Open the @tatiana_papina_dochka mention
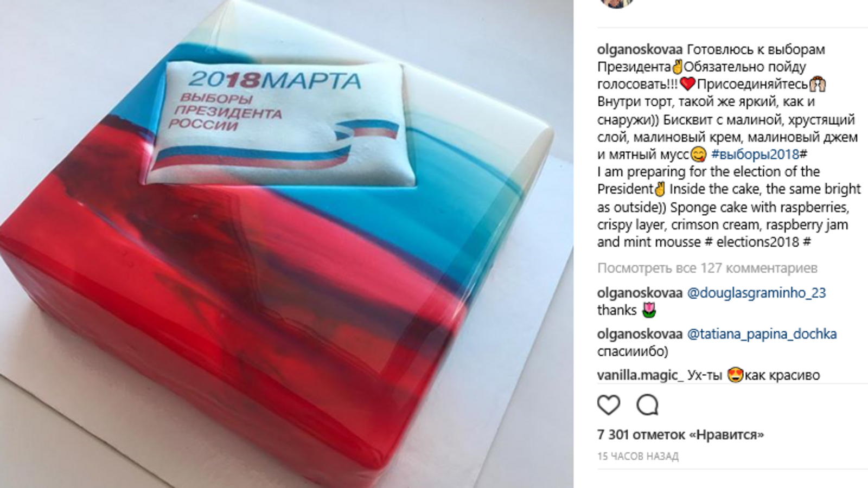868x488 pixels. 762,334
